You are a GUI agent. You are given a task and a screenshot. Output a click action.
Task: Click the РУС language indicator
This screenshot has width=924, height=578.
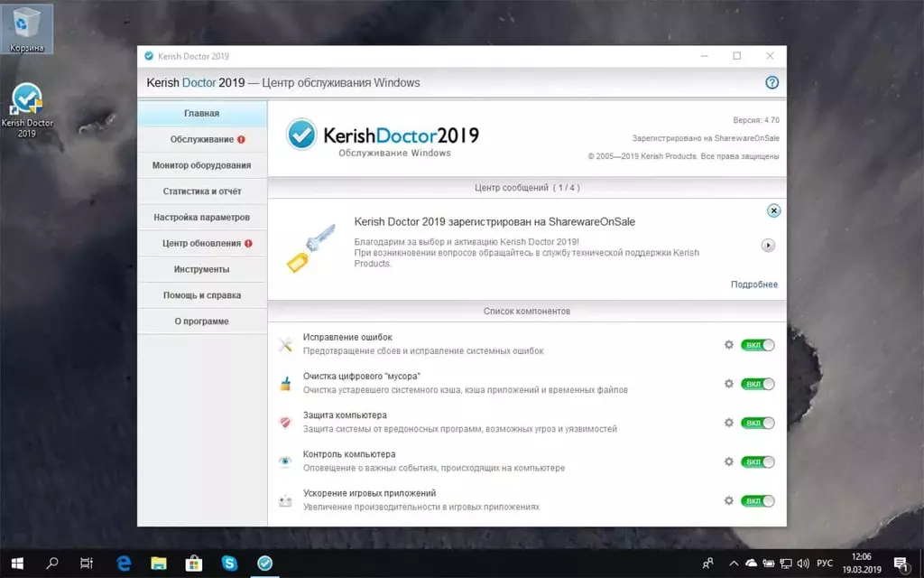825,564
